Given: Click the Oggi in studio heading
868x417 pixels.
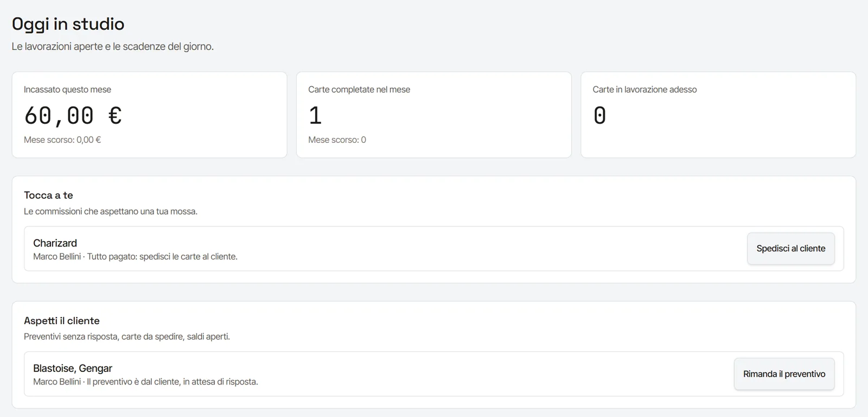Looking at the screenshot, I should click(x=68, y=24).
